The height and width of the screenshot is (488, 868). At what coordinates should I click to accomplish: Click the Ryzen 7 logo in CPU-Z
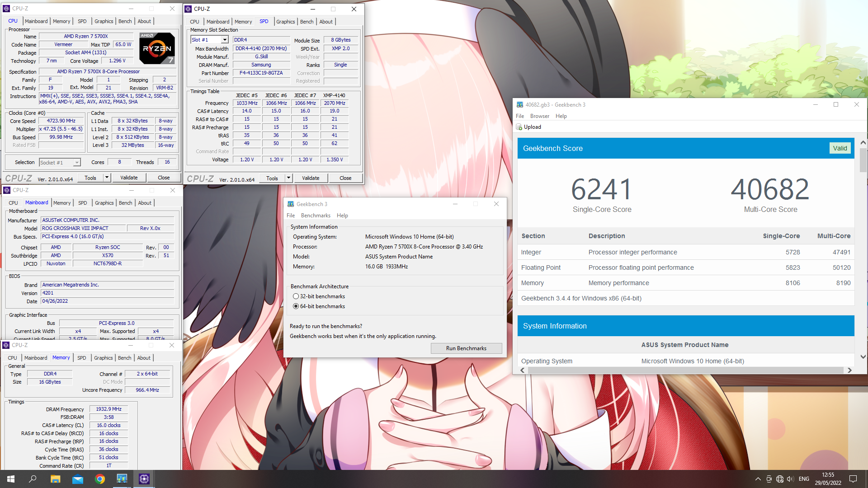click(x=157, y=48)
